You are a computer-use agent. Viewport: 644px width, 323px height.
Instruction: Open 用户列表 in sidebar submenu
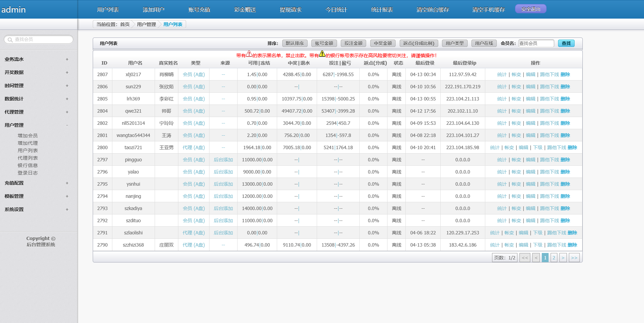pyautogui.click(x=28, y=151)
